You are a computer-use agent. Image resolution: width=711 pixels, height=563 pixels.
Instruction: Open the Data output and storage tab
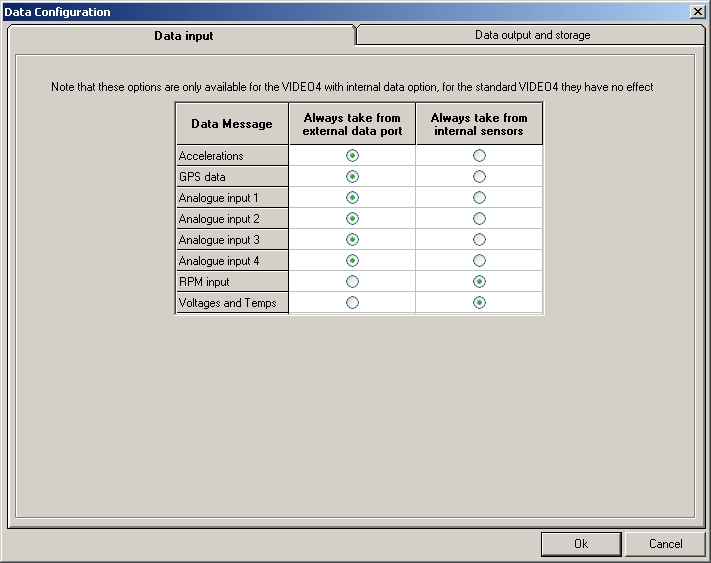click(532, 35)
